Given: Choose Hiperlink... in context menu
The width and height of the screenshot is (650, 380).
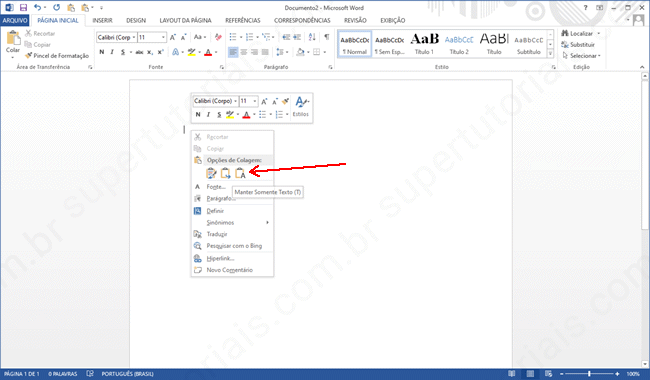Looking at the screenshot, I should pos(232,258).
